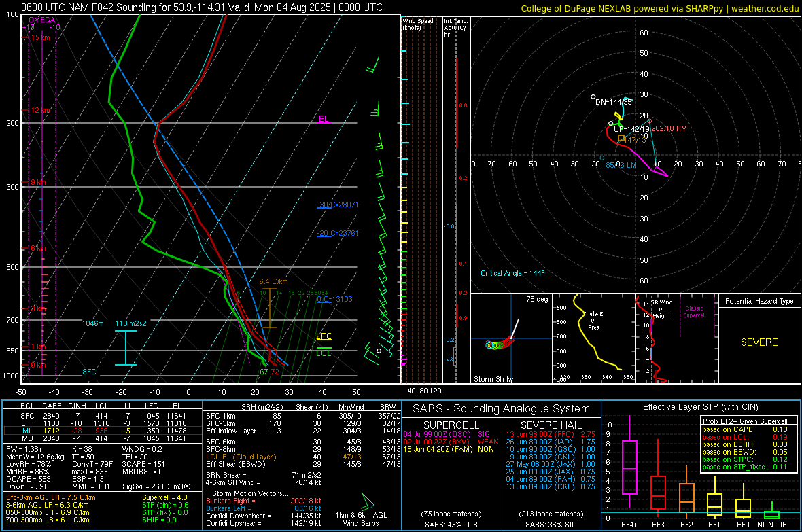Viewport: 802px width, 532px height.
Task: Click the "SHIP = 0.9" value
Action: (159, 520)
